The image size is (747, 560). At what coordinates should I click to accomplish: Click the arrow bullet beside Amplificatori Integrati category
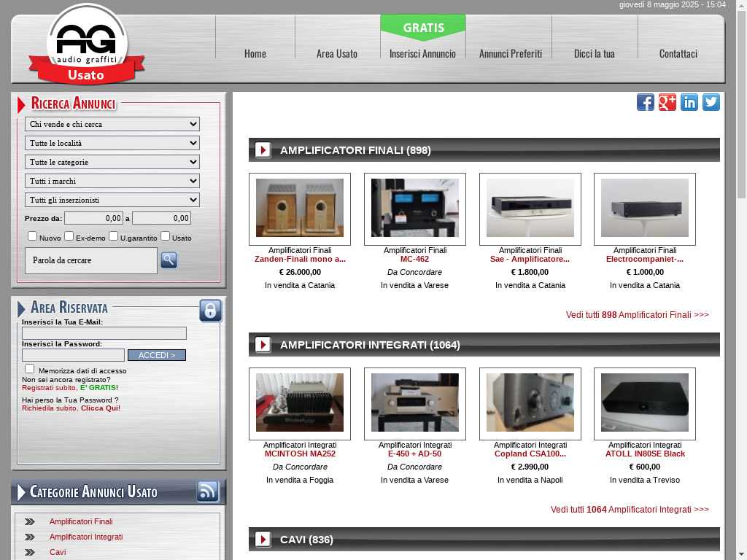[x=30, y=537]
